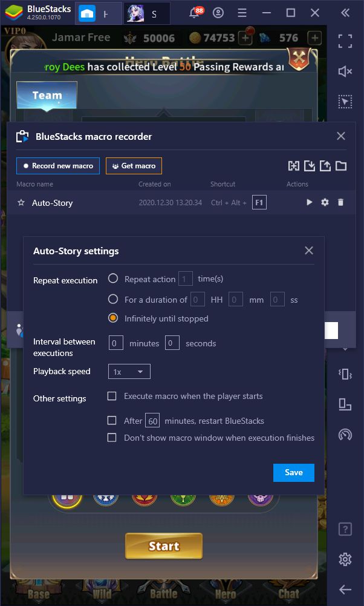
Task: Click the repeat action count field
Action: coord(185,278)
